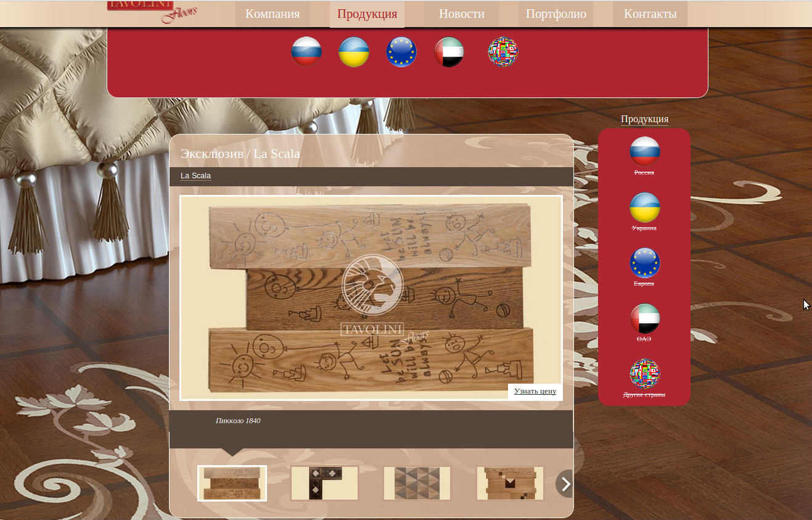Screen dimensions: 812x520
Task: Select the dark L-shaped border thumbnail
Action: (324, 483)
